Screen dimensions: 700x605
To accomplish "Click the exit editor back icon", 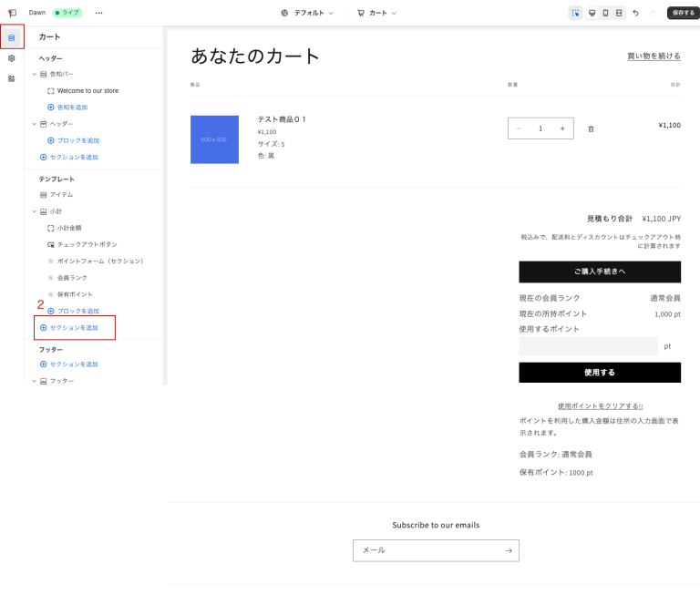I will (12, 13).
